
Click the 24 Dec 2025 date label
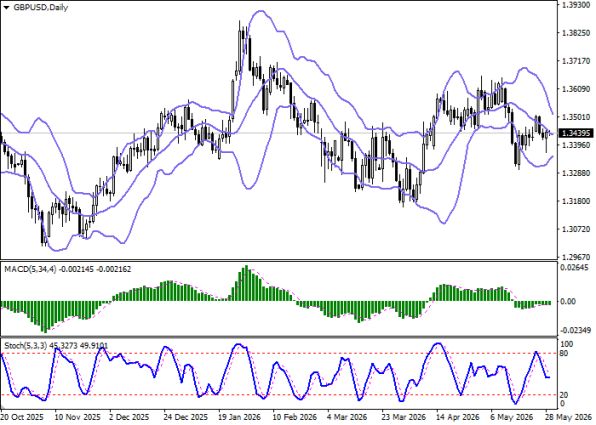(186, 417)
